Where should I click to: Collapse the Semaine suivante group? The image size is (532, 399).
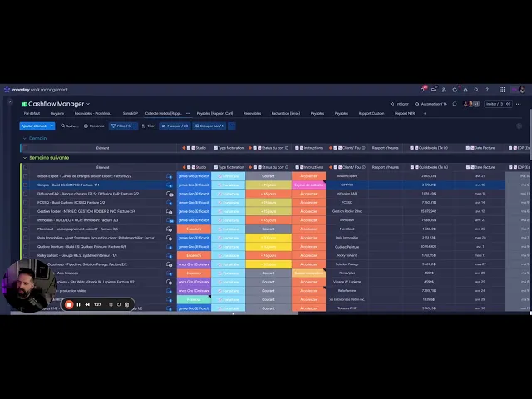point(24,158)
